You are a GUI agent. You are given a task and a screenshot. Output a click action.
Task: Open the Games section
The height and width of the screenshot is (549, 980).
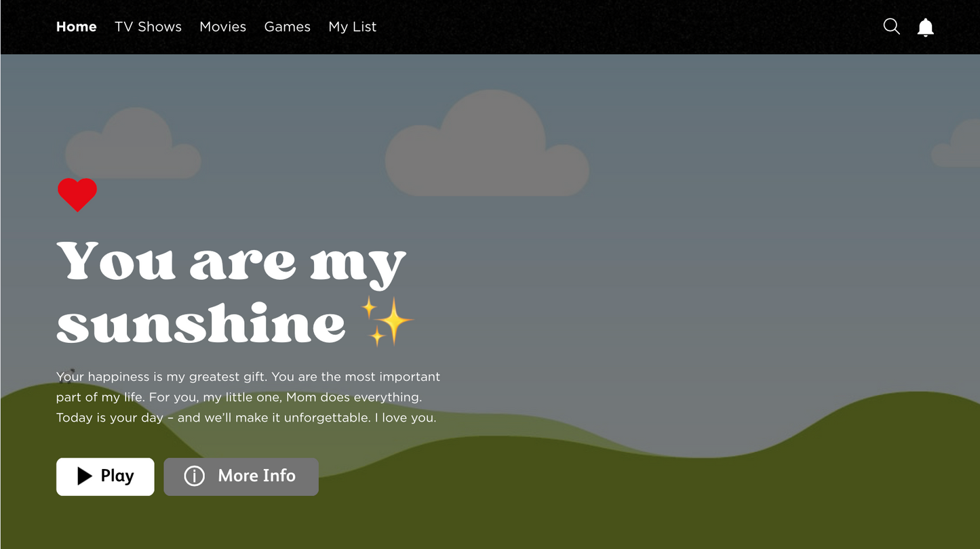click(288, 26)
